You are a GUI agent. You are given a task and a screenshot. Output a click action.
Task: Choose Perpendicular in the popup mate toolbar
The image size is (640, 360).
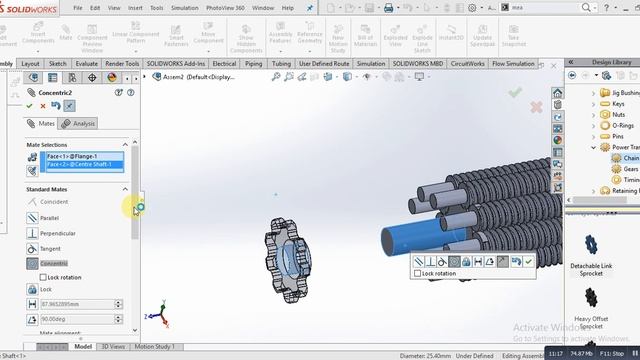(x=430, y=261)
